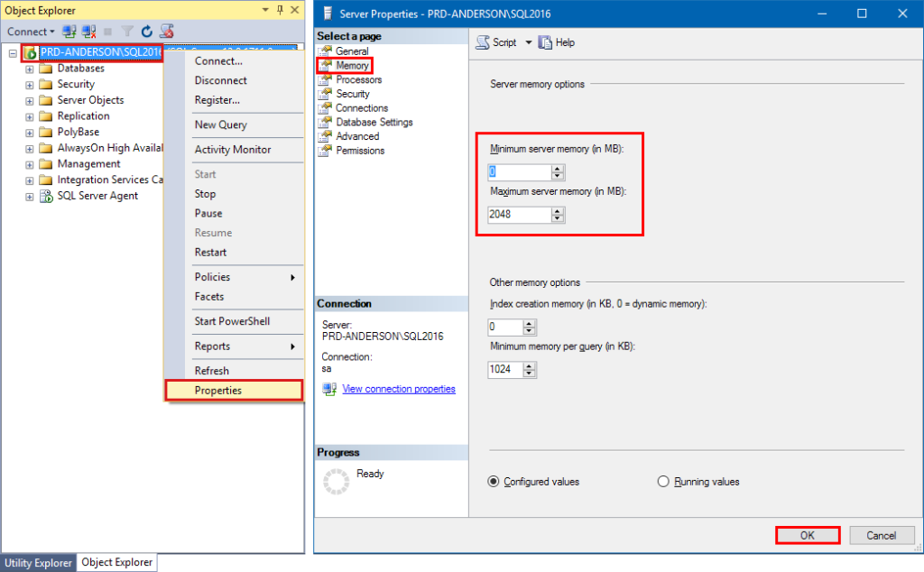Click the Refresh icon in Object Explorer toolbar

pyautogui.click(x=147, y=32)
